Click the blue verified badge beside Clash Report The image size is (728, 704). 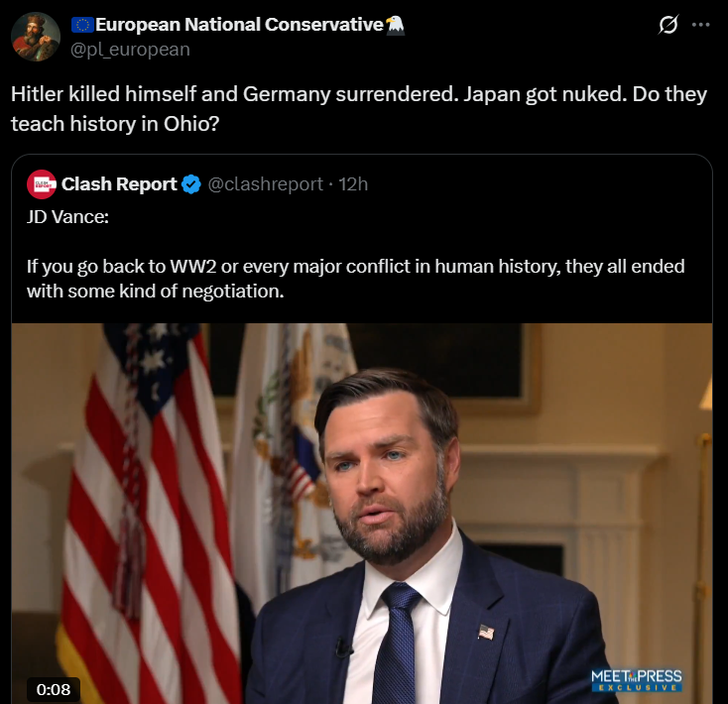(x=190, y=184)
